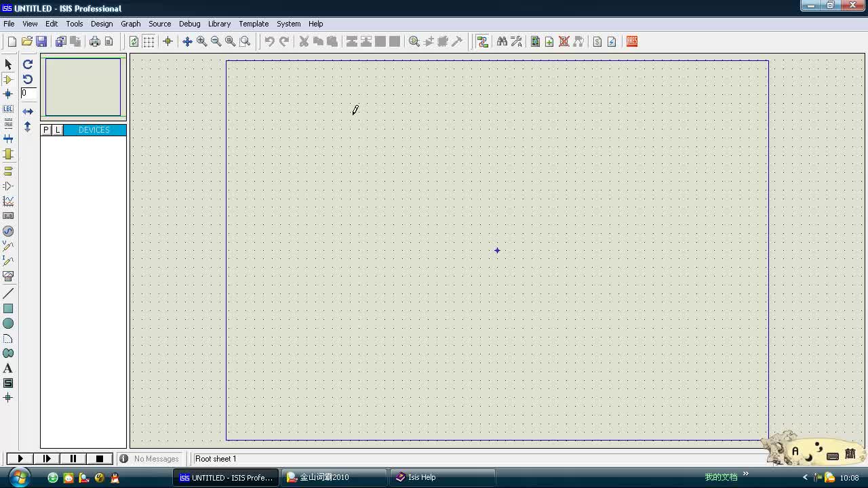This screenshot has width=868, height=488.
Task: Select the 2D Closed Path tool
Action: pos(8,353)
